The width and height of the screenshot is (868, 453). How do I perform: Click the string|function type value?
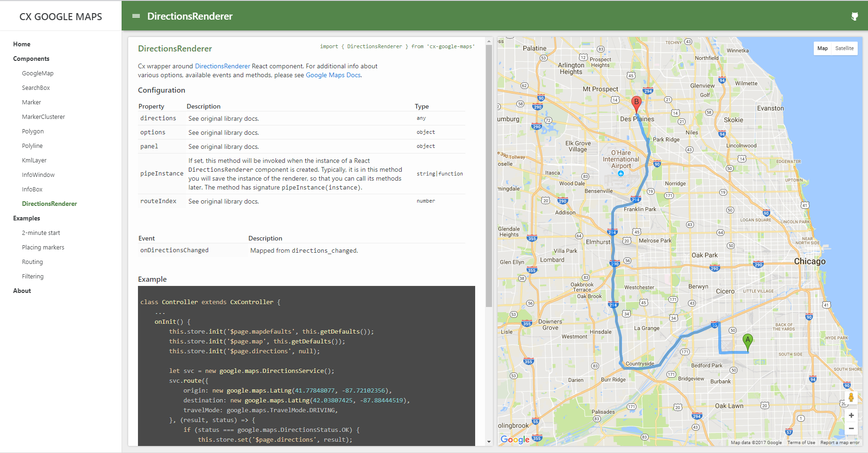(440, 174)
